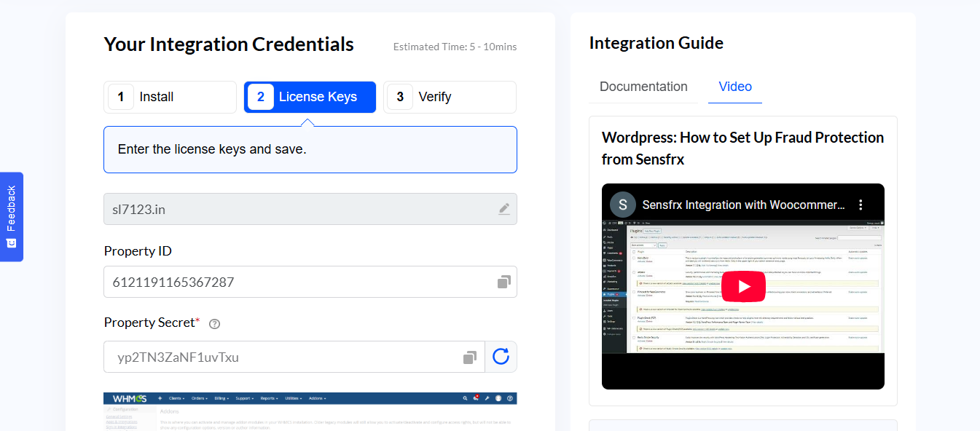This screenshot has height=431, width=980.
Task: Click the 'Integration Guide' heading
Action: click(x=656, y=43)
